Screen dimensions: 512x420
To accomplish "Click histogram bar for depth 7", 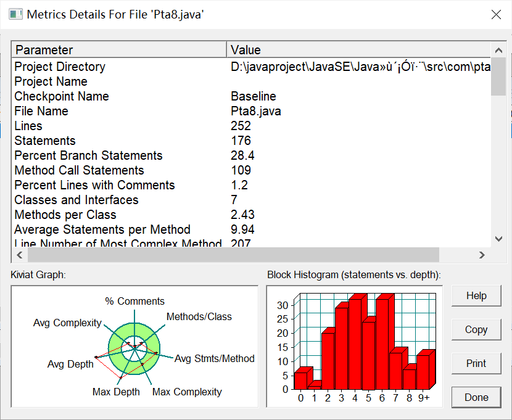I will [396, 371].
